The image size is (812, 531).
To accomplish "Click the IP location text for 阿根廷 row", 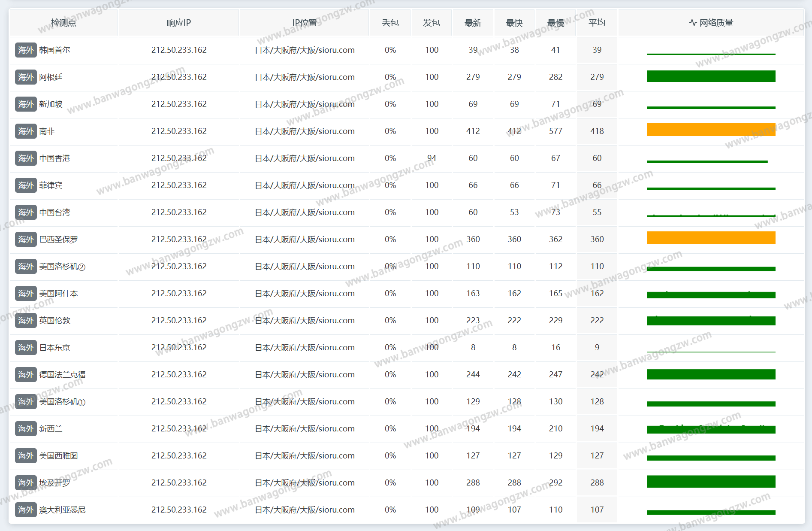I will 305,77.
